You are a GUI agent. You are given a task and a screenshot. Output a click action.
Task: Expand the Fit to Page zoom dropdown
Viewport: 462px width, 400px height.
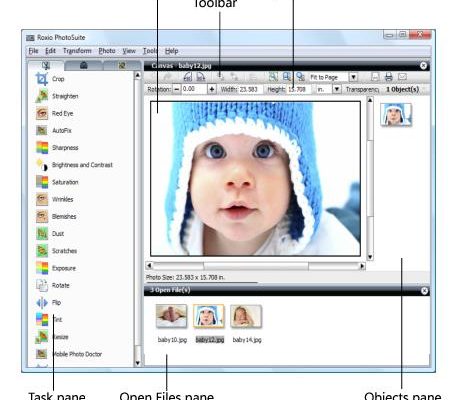click(353, 77)
